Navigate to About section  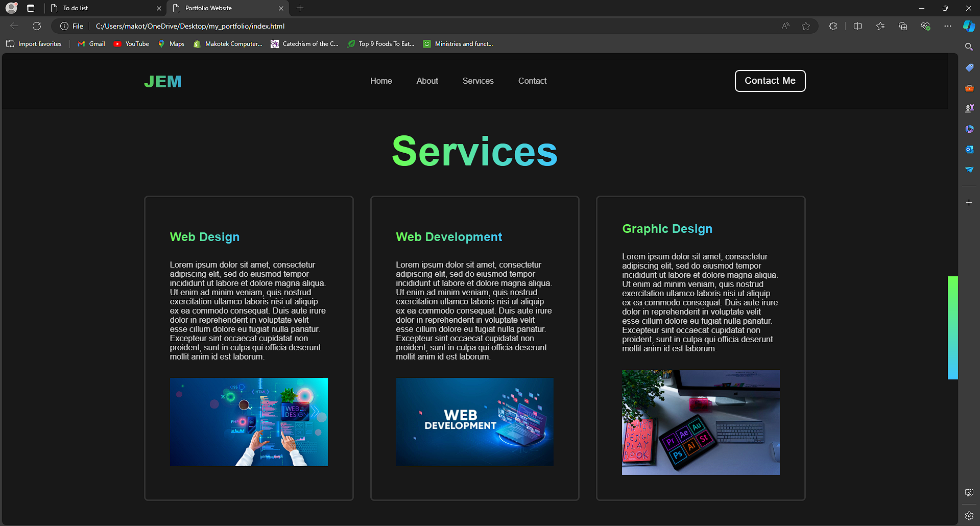[427, 81]
